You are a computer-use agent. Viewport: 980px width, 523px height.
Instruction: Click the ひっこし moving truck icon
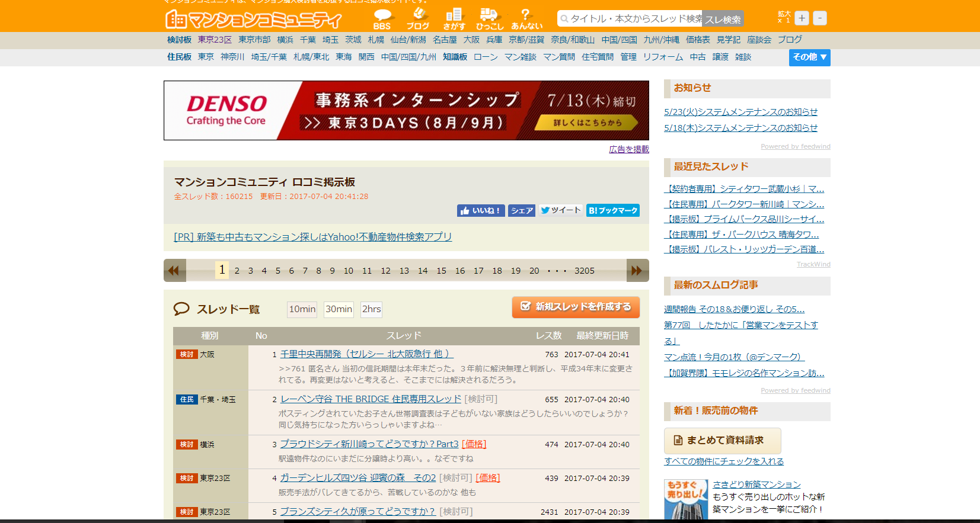[x=489, y=18]
